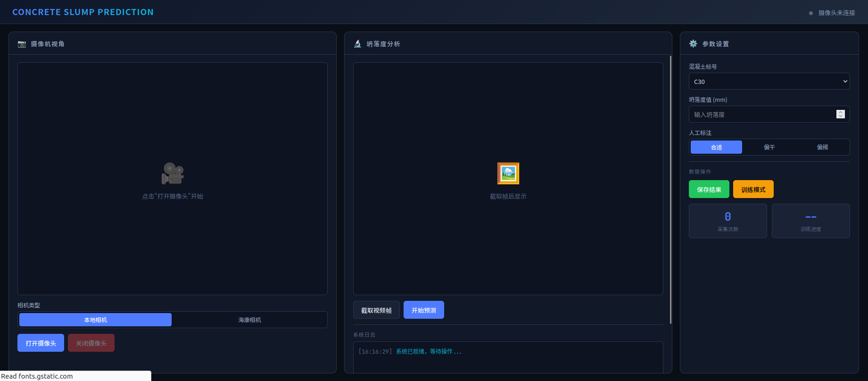Click the 数据操作 section label
The image size is (868, 381).
(700, 172)
